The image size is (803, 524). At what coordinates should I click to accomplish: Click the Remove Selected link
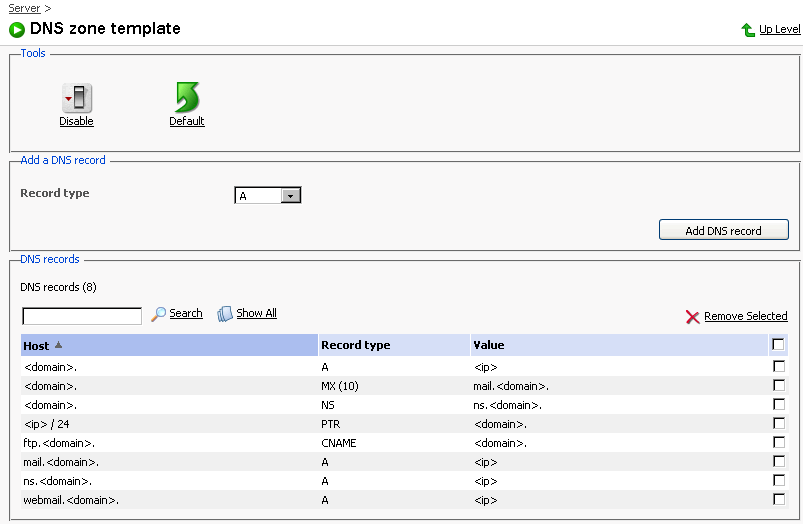point(745,316)
